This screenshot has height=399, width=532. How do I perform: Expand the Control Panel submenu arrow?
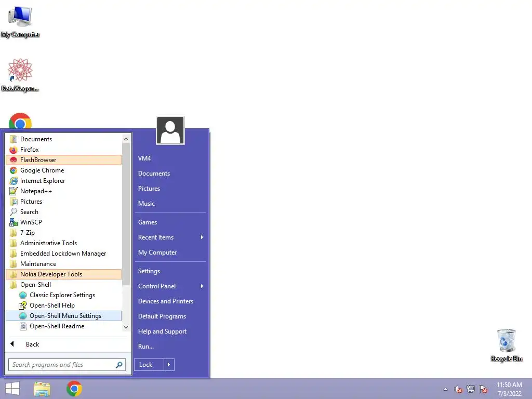[202, 286]
